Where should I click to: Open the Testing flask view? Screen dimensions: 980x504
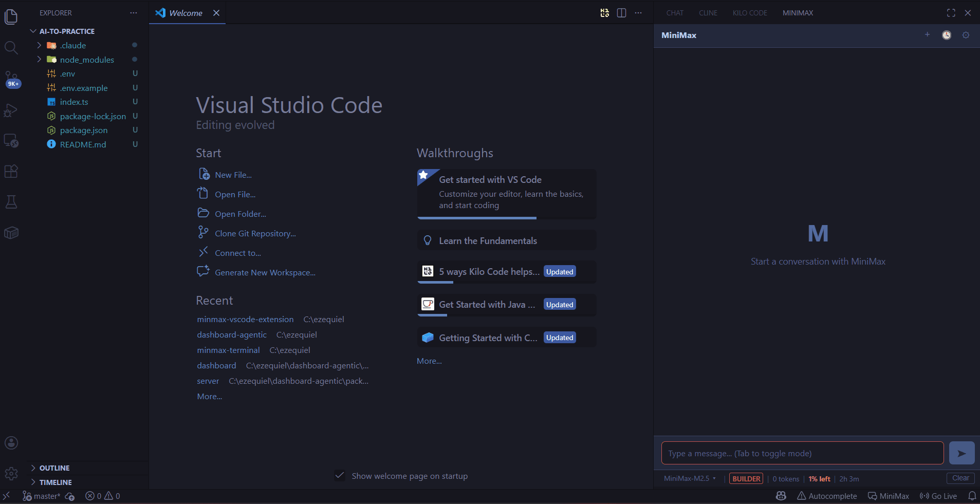(x=11, y=202)
